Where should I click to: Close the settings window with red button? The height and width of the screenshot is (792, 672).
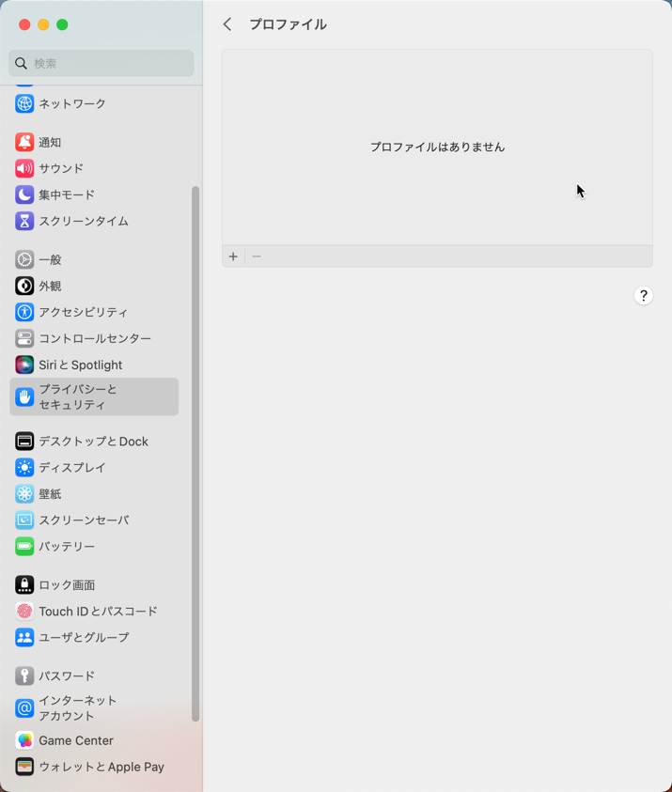tap(24, 24)
